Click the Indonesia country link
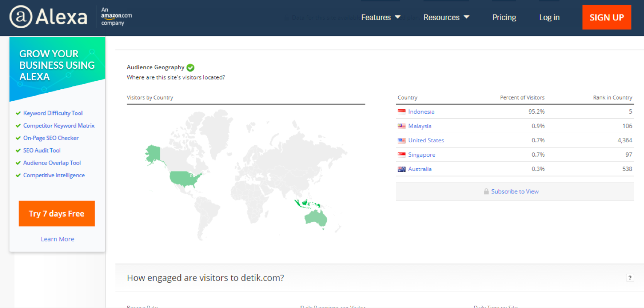This screenshot has width=644, height=308. pos(421,111)
